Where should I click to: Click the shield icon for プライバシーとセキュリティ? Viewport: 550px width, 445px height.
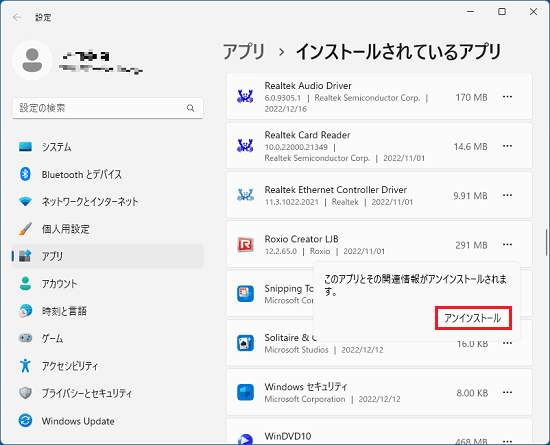pyautogui.click(x=25, y=393)
